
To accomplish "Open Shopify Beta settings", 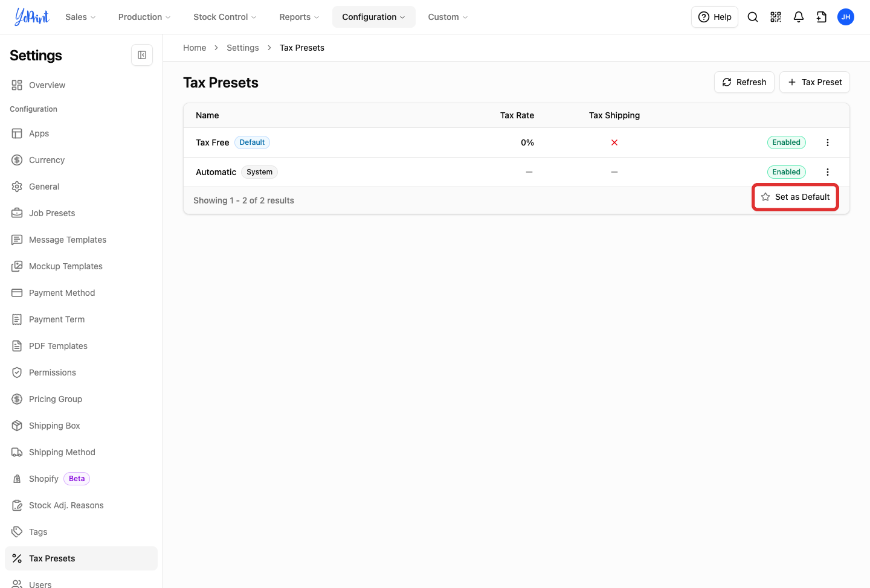I will click(81, 479).
